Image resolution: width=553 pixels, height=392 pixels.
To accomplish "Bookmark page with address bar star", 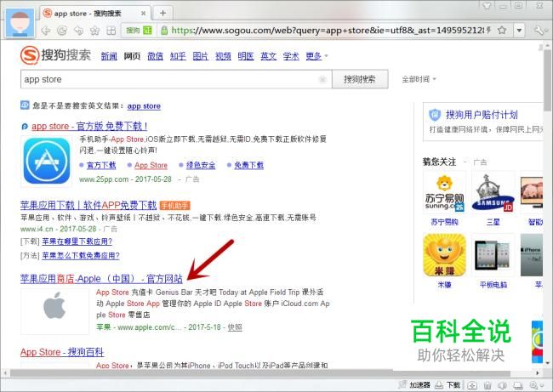I will [x=502, y=31].
